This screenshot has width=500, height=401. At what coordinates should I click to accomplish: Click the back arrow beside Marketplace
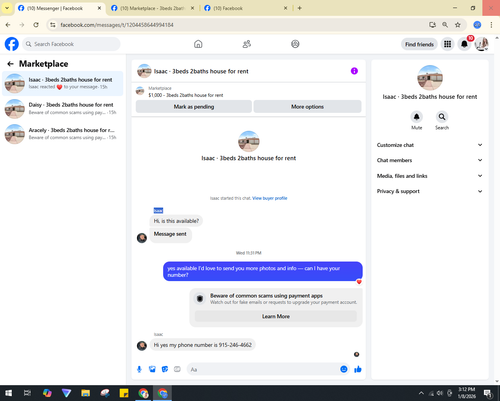(x=10, y=64)
